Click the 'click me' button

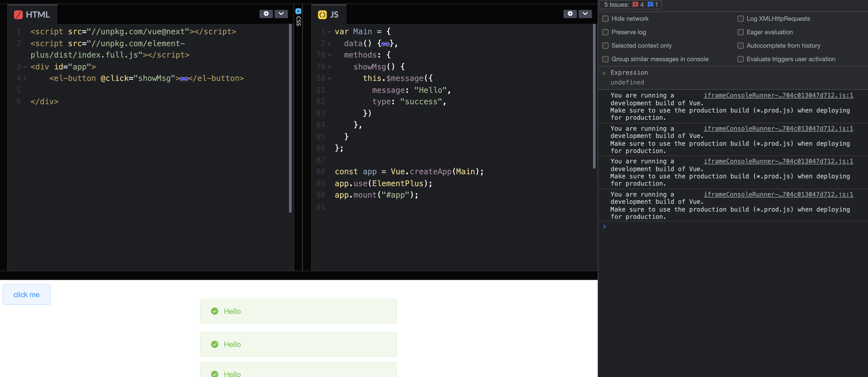click(x=27, y=294)
